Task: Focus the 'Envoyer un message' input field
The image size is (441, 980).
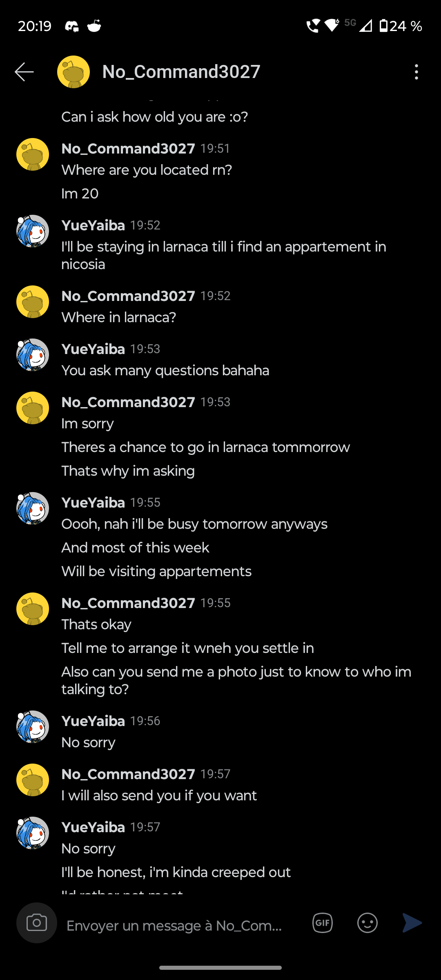Action: [x=180, y=925]
